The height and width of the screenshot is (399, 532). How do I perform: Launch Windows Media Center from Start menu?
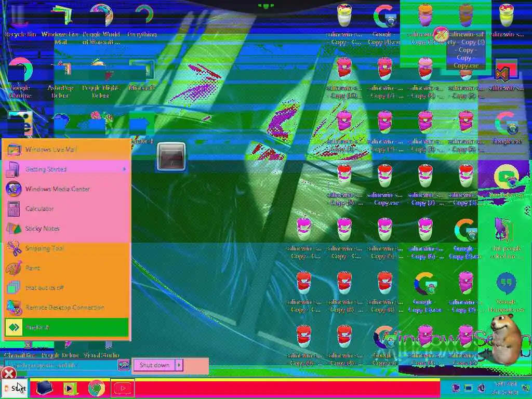coord(66,189)
